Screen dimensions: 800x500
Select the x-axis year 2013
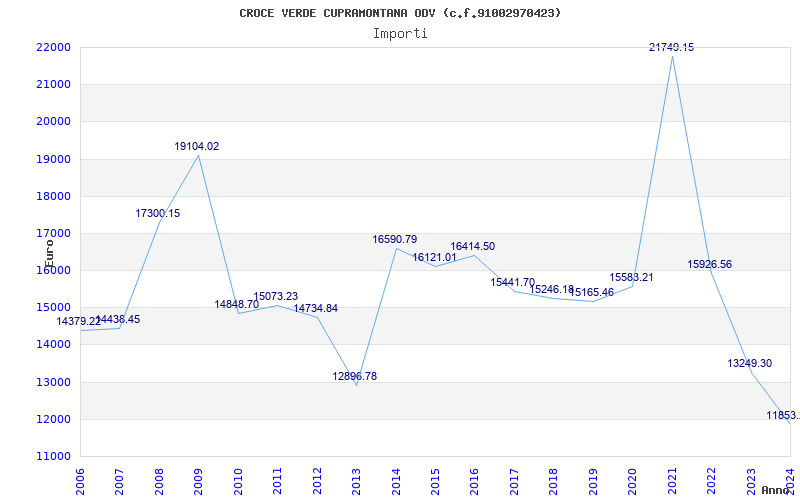coord(356,482)
